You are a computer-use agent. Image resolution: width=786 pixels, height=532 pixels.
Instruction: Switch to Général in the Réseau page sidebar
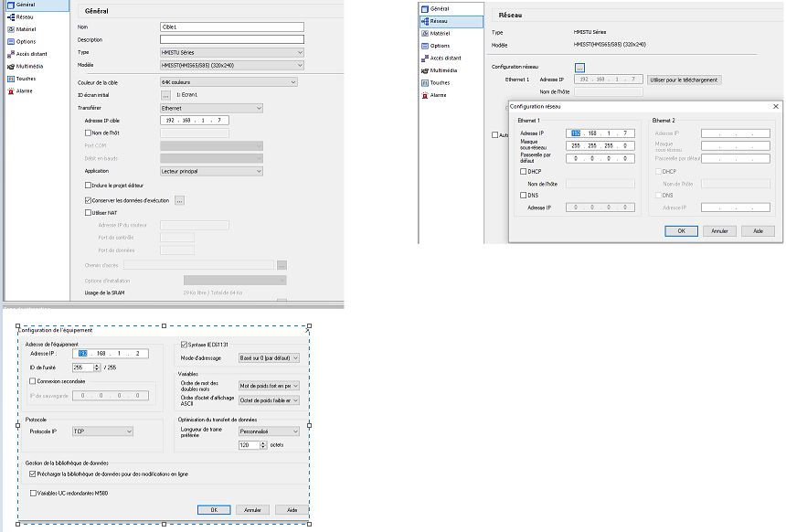click(x=424, y=7)
